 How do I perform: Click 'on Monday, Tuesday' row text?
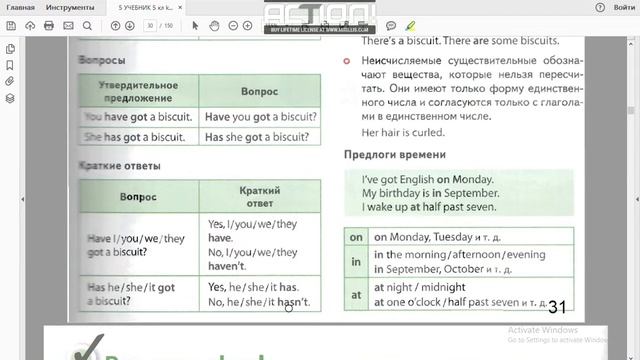[437, 237]
